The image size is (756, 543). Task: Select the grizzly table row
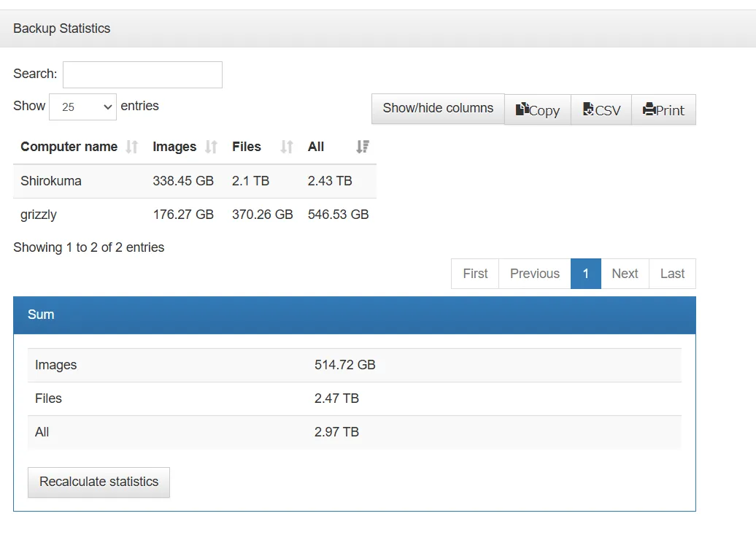tap(195, 215)
